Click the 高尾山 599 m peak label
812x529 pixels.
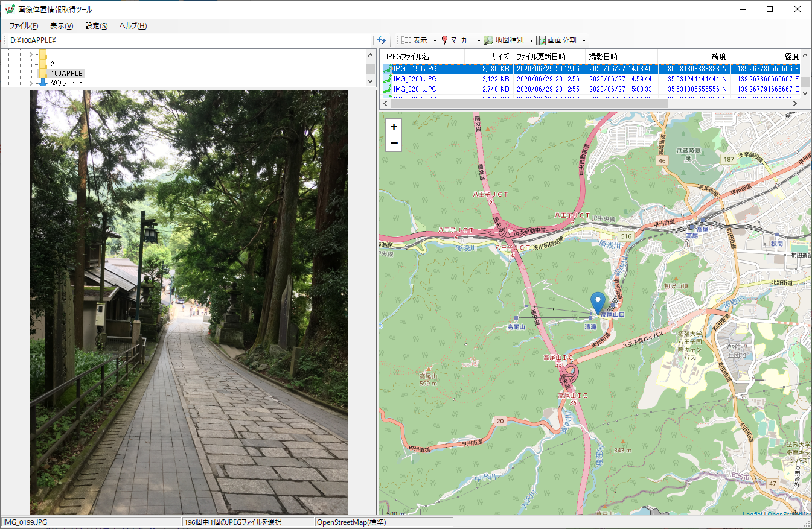(429, 379)
